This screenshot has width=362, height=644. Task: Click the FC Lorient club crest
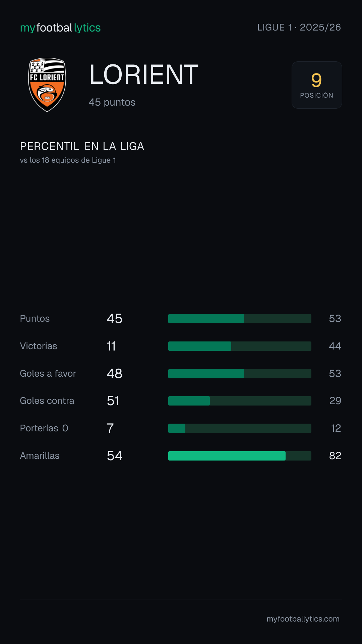pyautogui.click(x=47, y=85)
